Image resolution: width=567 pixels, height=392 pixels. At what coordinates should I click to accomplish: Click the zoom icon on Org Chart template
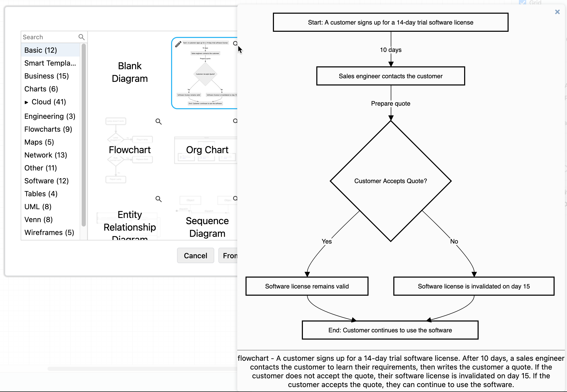click(236, 121)
